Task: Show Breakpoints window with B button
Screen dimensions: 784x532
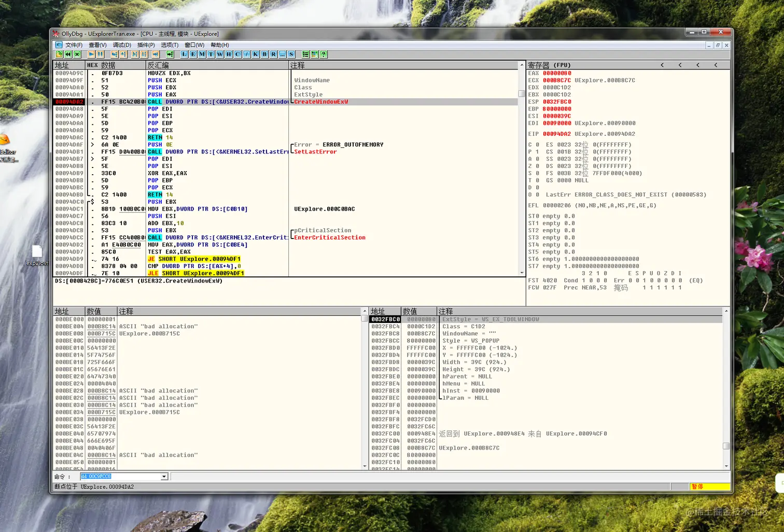Action: point(264,54)
